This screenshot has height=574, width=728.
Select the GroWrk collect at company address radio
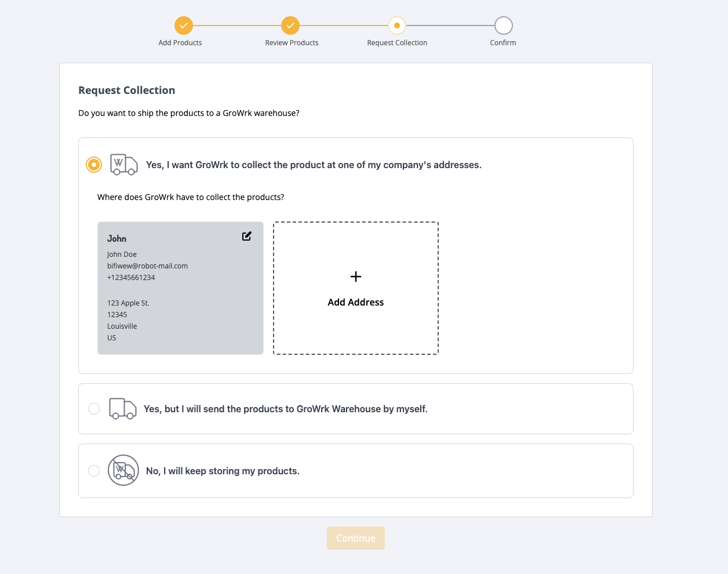click(x=94, y=165)
